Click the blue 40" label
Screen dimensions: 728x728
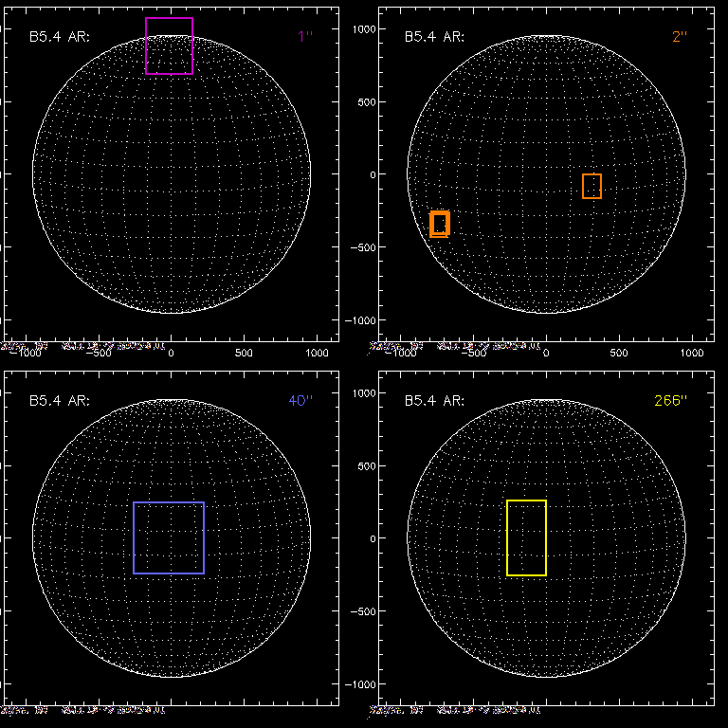[300, 400]
